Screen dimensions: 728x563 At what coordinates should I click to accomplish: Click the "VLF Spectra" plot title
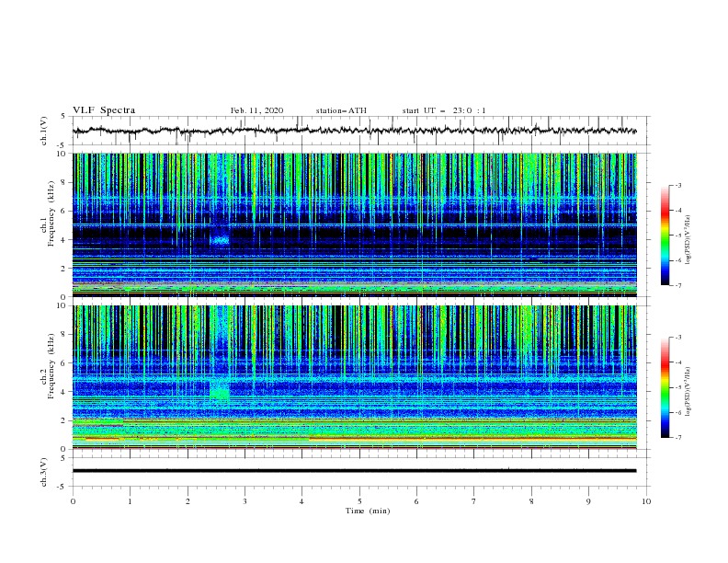point(104,110)
